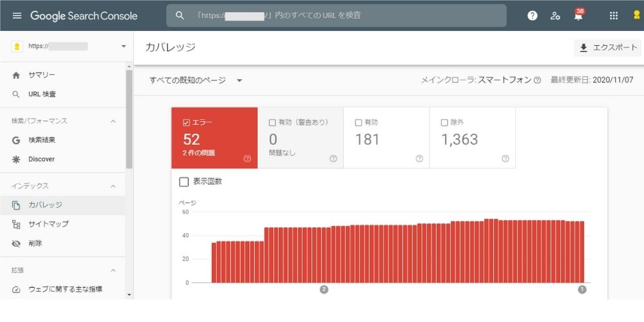644x322 pixels.
Task: Click the help icon next to スマートフォン
Action: (537, 80)
